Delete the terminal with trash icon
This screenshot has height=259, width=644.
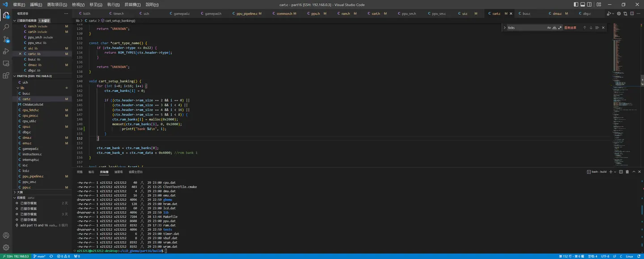tap(627, 172)
